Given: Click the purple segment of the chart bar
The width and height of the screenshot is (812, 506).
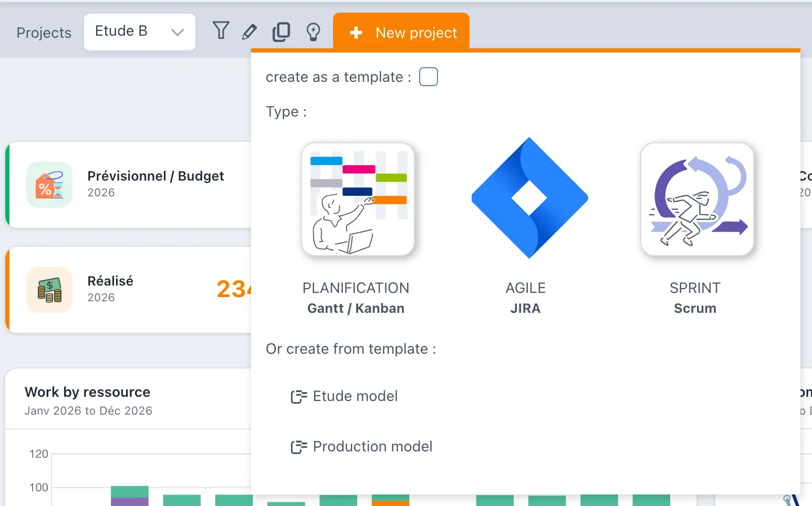Looking at the screenshot, I should (x=130, y=501).
